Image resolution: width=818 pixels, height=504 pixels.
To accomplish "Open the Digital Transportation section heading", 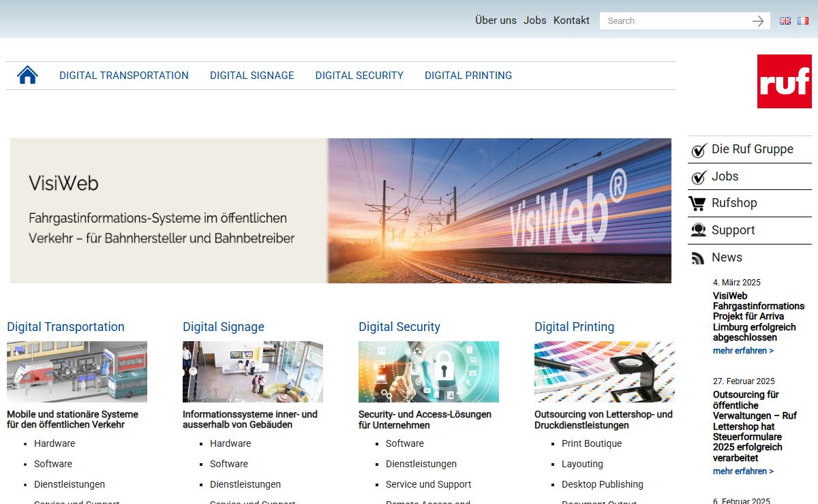I will point(65,327).
